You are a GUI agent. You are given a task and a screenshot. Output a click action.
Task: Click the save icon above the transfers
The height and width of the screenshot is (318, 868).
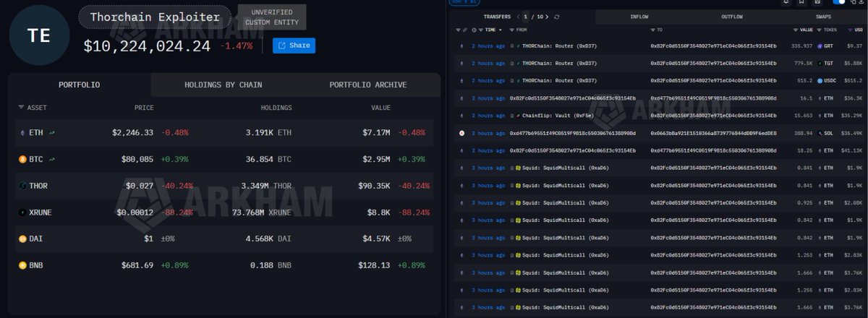point(817,2)
